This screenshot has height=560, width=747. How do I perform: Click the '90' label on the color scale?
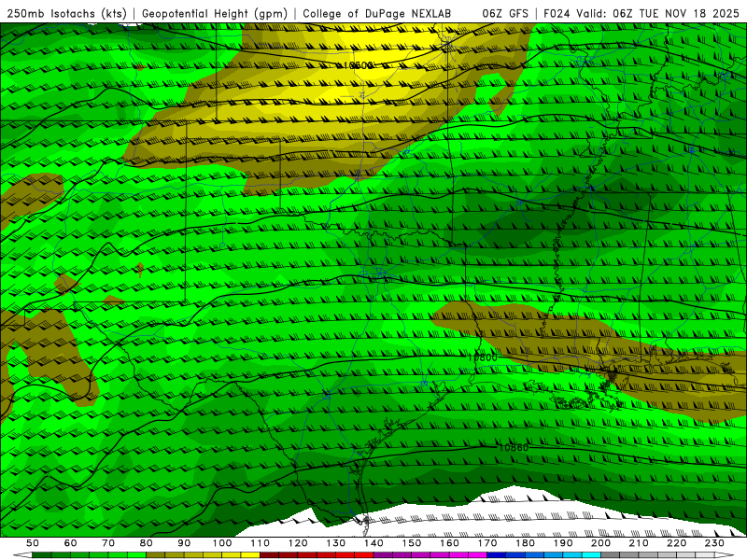click(x=184, y=543)
